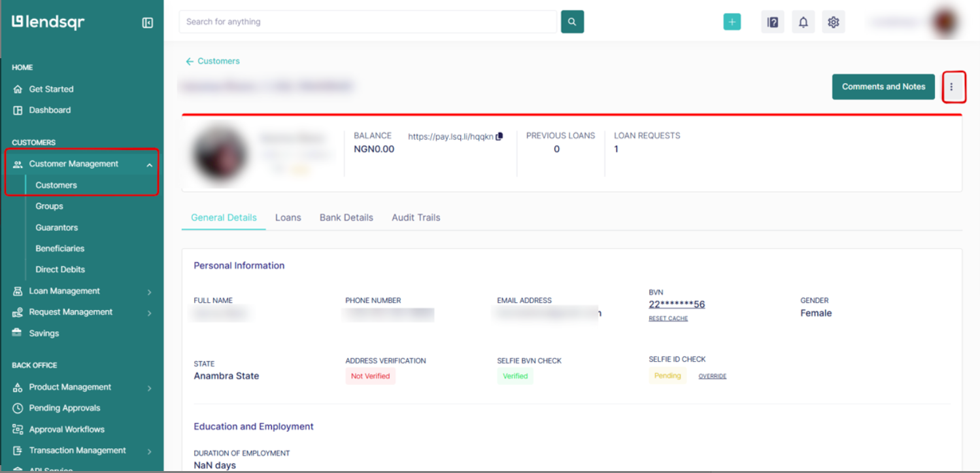Viewport: 980px width, 473px height.
Task: Expand the Loan Management menu
Action: coord(149,292)
